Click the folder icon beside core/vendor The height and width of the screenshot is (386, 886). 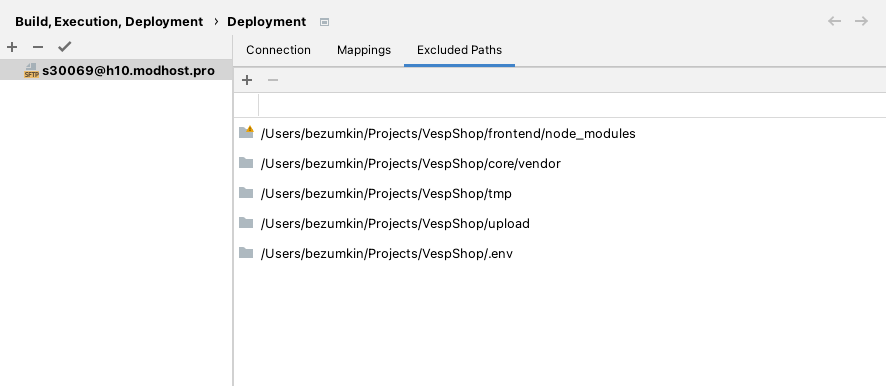click(246, 163)
